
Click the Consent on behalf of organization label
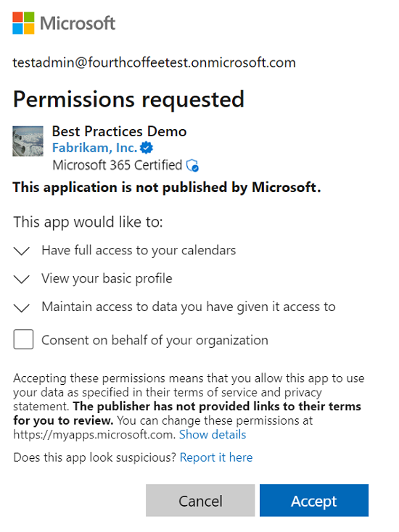pyautogui.click(x=155, y=340)
